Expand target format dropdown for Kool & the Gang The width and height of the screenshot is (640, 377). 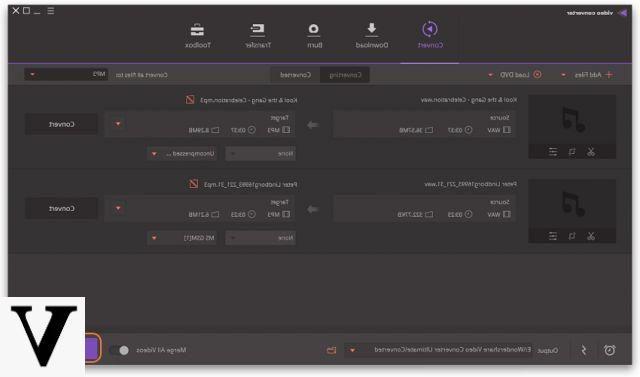118,124
